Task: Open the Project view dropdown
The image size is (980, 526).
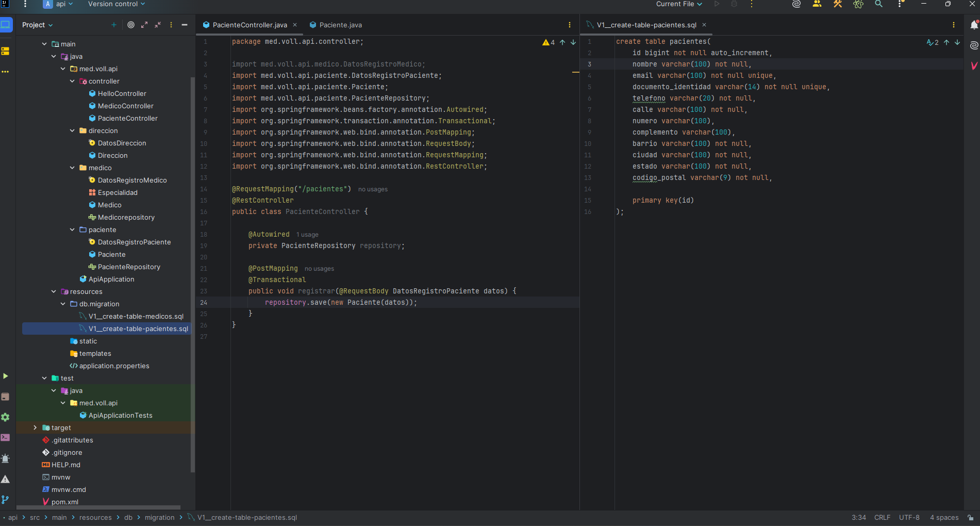Action: click(x=37, y=25)
